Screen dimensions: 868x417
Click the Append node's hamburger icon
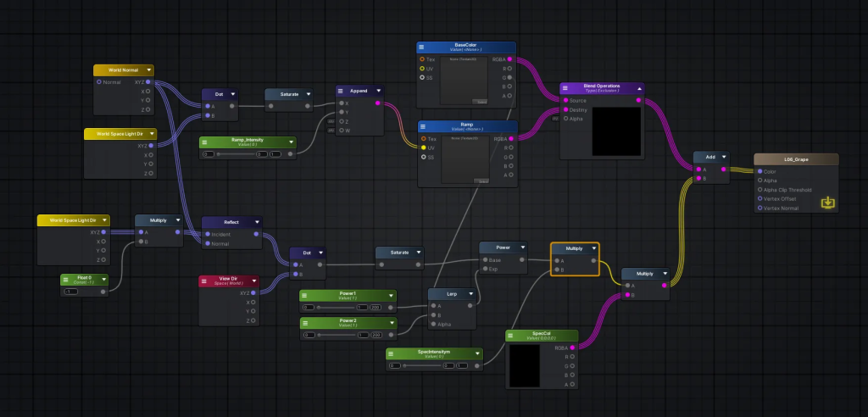(342, 91)
